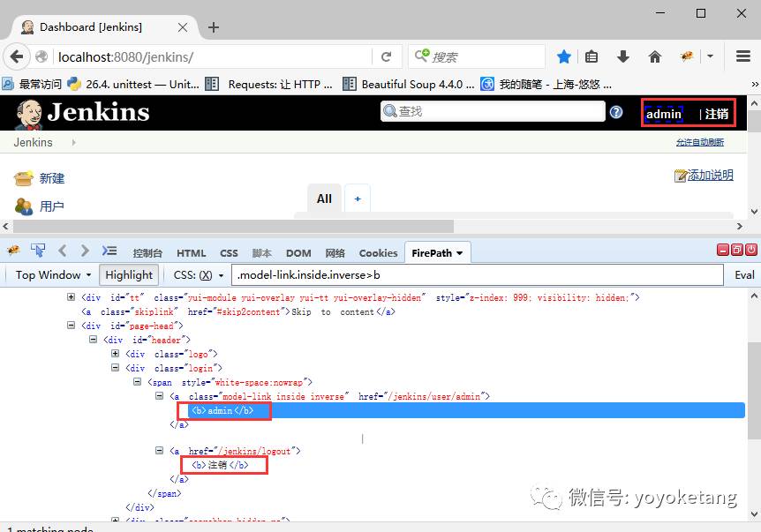Click the Eval button
Viewport: 761px width, 532px height.
coord(744,275)
